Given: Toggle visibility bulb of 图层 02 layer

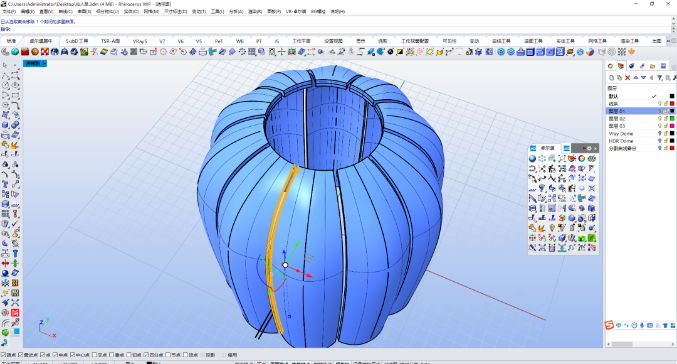Looking at the screenshot, I should tap(660, 118).
